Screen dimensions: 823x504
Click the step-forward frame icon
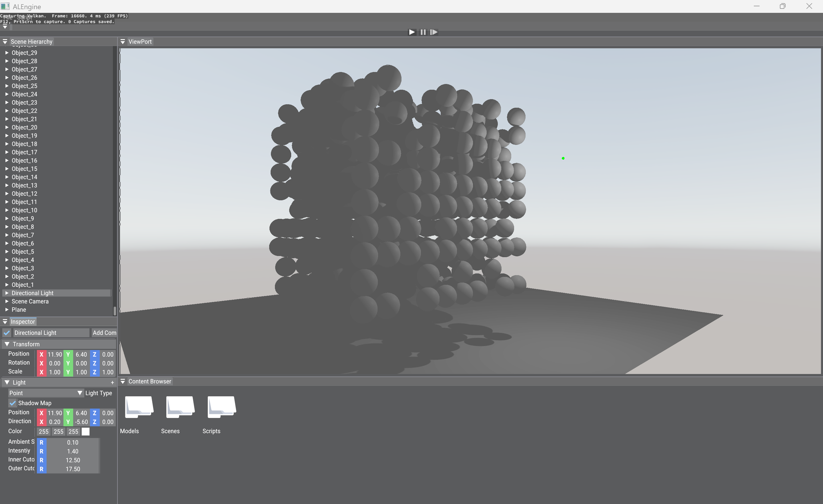434,32
